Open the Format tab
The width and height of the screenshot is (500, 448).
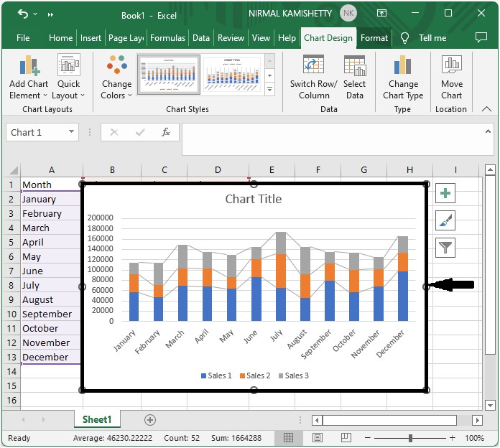click(x=374, y=38)
